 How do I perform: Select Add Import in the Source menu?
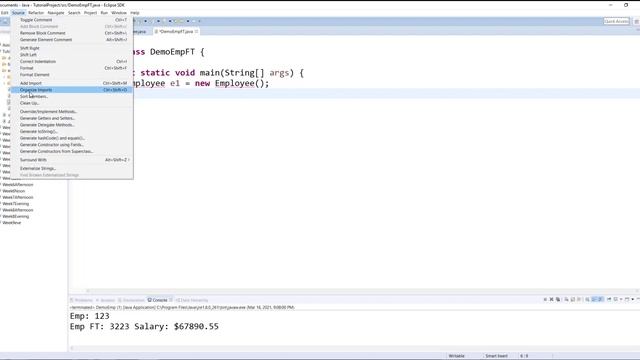click(71, 83)
